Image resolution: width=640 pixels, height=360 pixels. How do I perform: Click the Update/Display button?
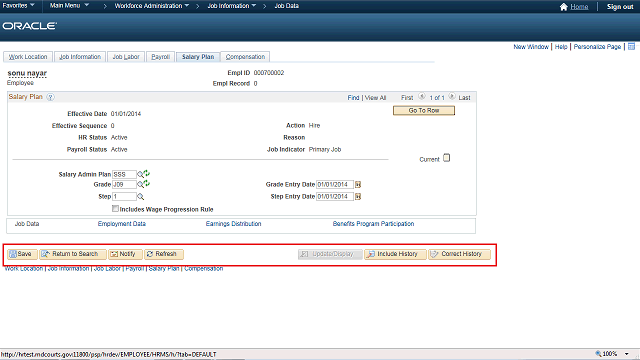(x=330, y=254)
